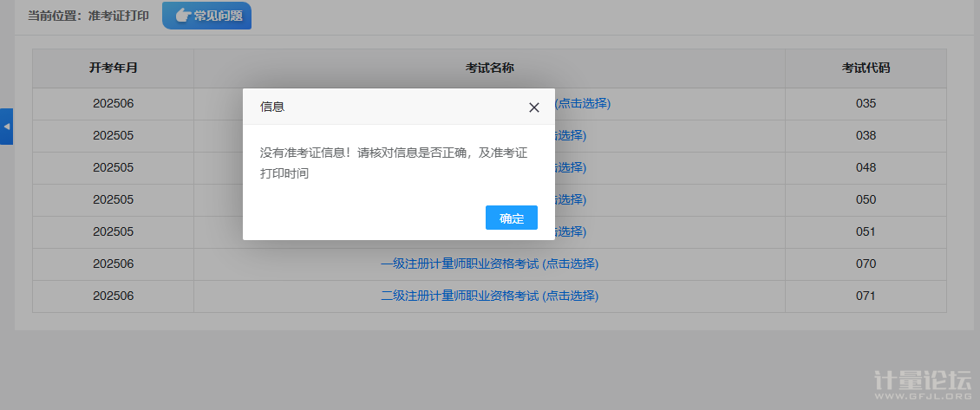This screenshot has height=410, width=980.
Task: Click the 确定 button in the dialog
Action: [511, 218]
